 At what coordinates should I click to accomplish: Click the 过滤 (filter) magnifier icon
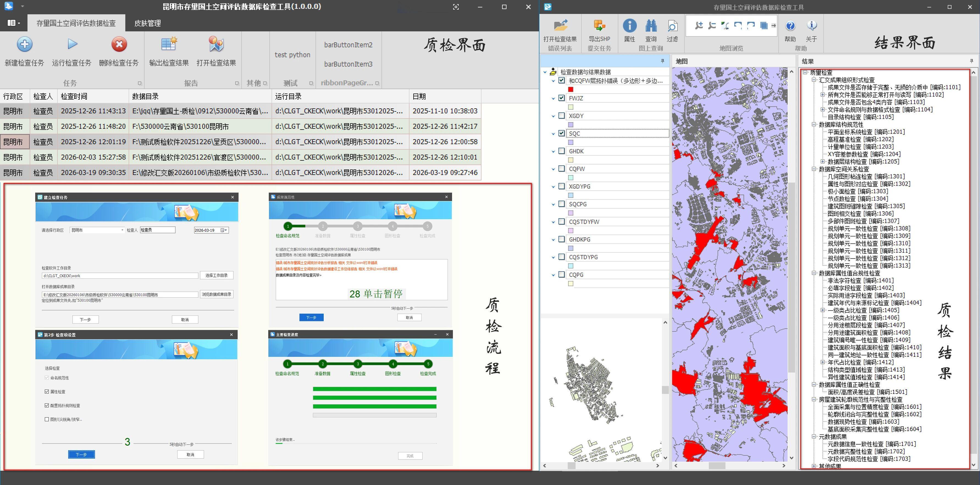[x=672, y=26]
